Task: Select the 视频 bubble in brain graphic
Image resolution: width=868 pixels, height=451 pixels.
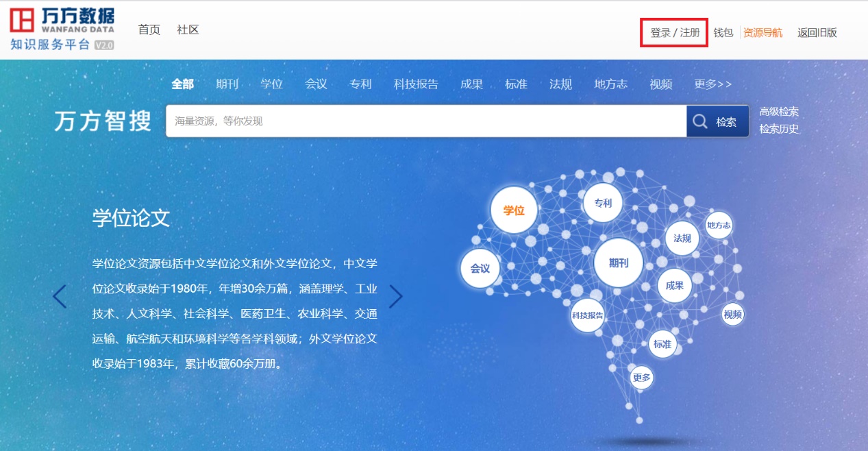Action: tap(732, 314)
